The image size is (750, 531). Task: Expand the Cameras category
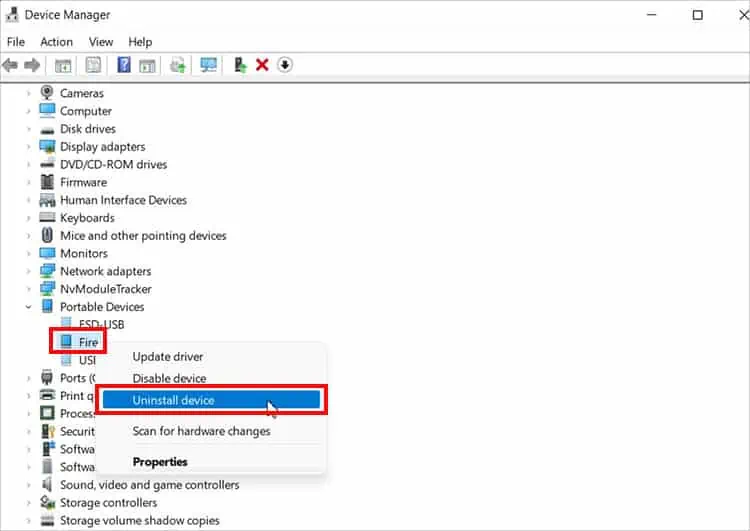28,93
